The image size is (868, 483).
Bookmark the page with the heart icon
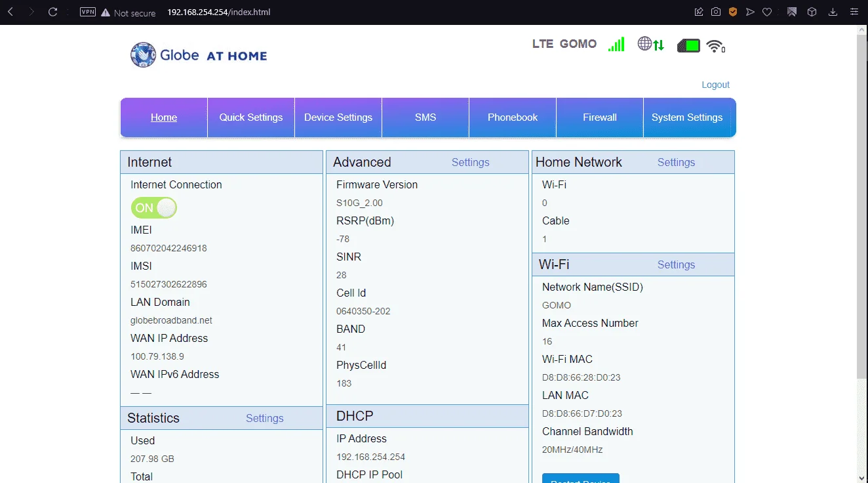767,12
